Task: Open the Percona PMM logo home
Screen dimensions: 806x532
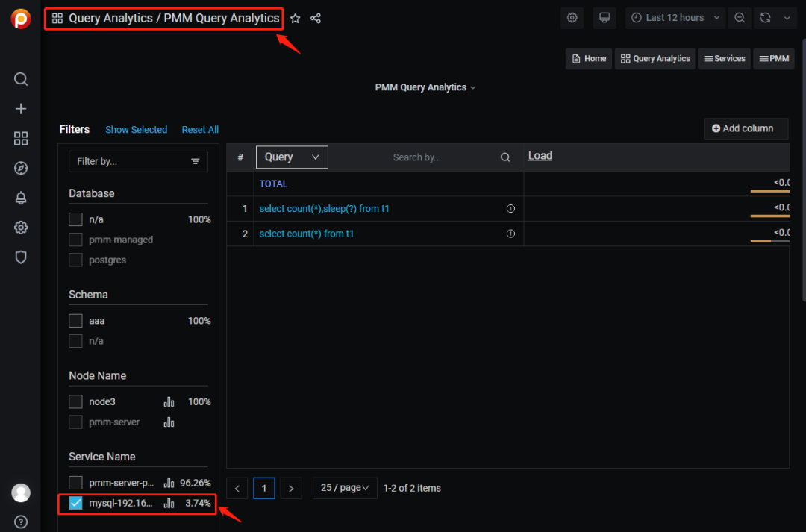Action: (21, 19)
